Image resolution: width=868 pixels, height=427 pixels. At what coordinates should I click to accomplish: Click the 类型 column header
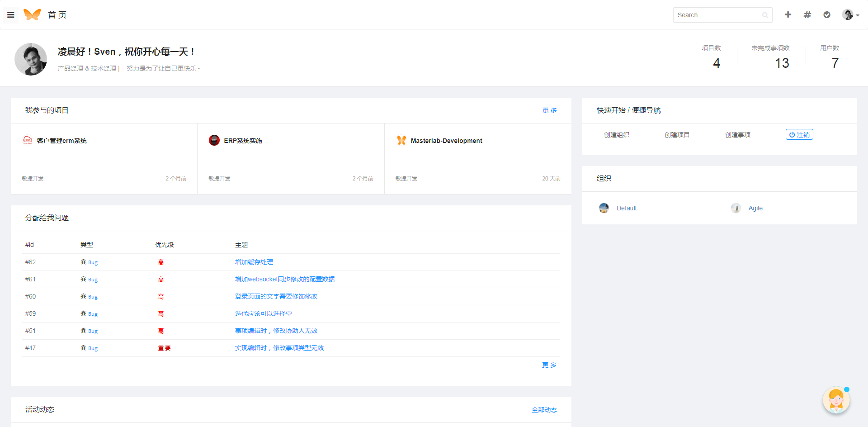tap(87, 245)
